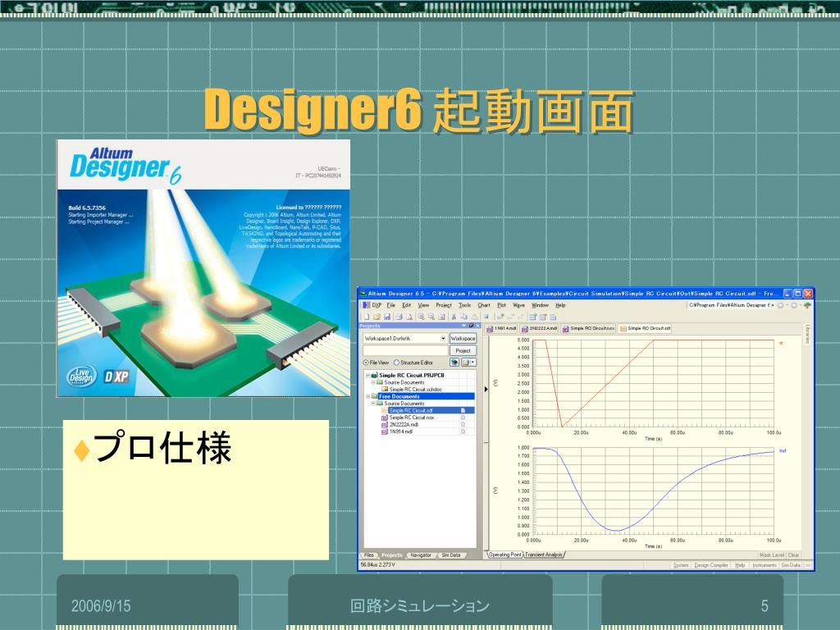Viewport: 840px width, 630px height.
Task: Switch to the Sim Data panel tab
Action: click(450, 555)
